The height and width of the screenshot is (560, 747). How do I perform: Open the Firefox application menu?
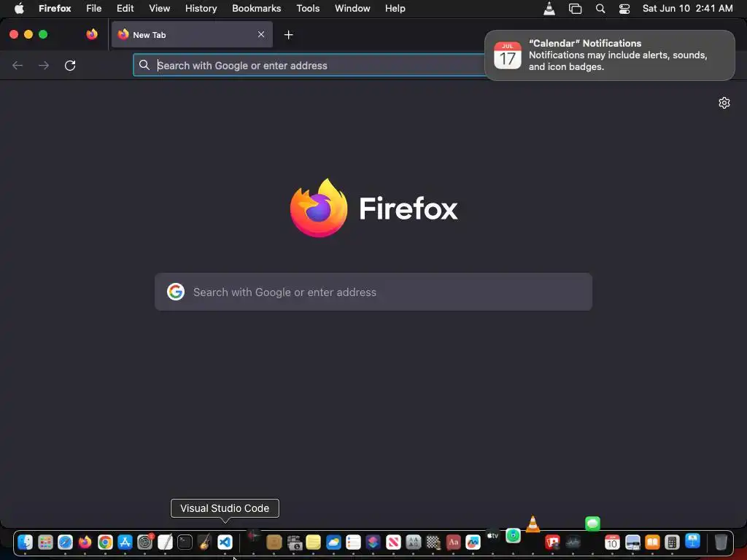(55, 8)
